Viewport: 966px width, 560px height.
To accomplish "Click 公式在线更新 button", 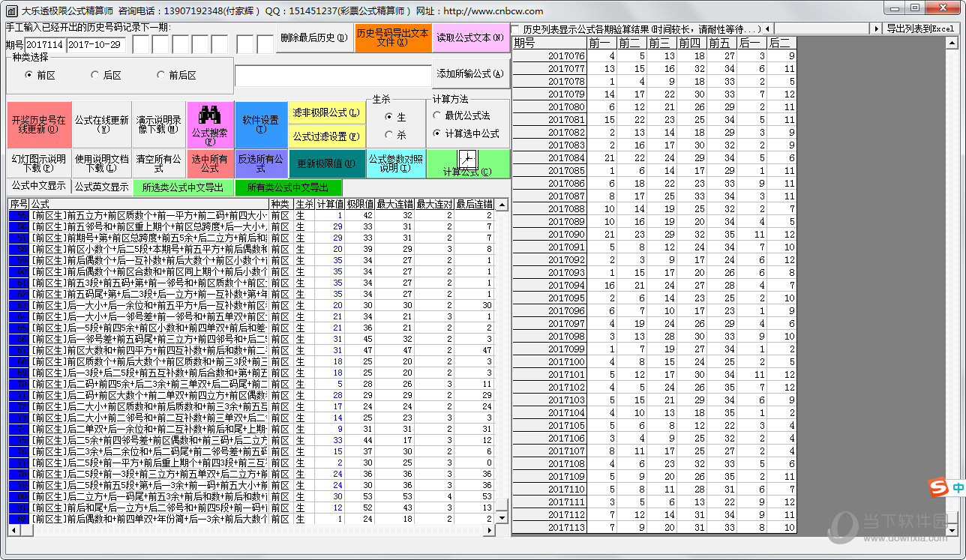I will (102, 124).
